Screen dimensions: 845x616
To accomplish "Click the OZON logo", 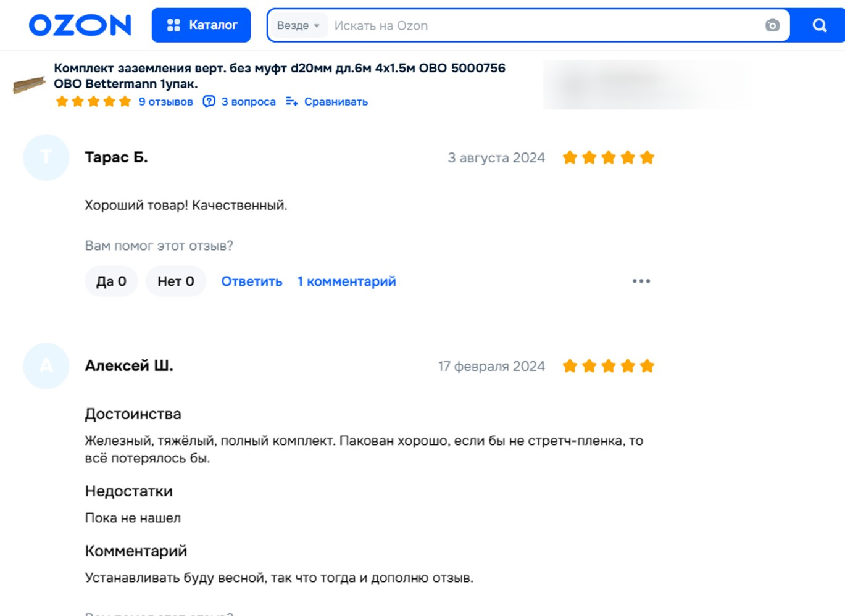I will click(80, 25).
